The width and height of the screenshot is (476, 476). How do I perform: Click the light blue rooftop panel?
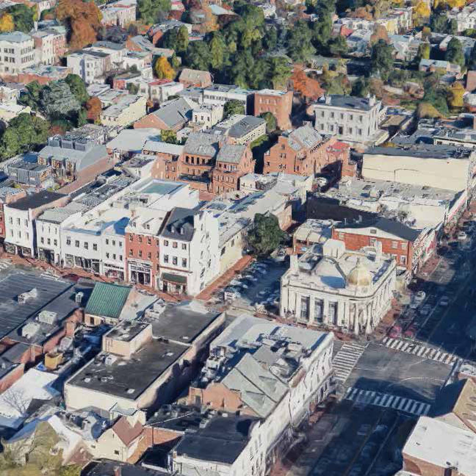click(160, 188)
